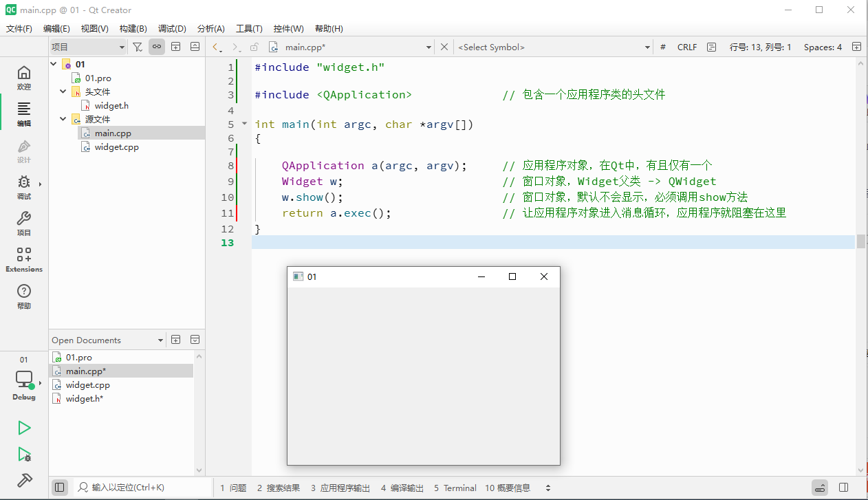Image resolution: width=868 pixels, height=500 pixels.
Task: Click the green Run button
Action: tap(24, 428)
